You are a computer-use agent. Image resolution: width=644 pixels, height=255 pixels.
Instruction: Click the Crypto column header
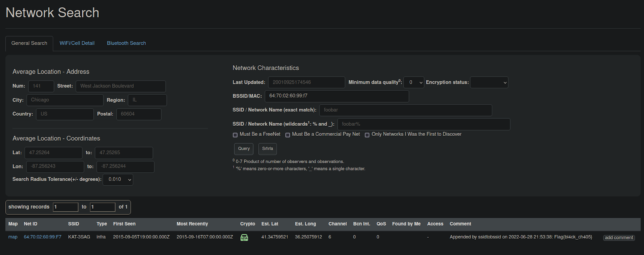(x=248, y=224)
